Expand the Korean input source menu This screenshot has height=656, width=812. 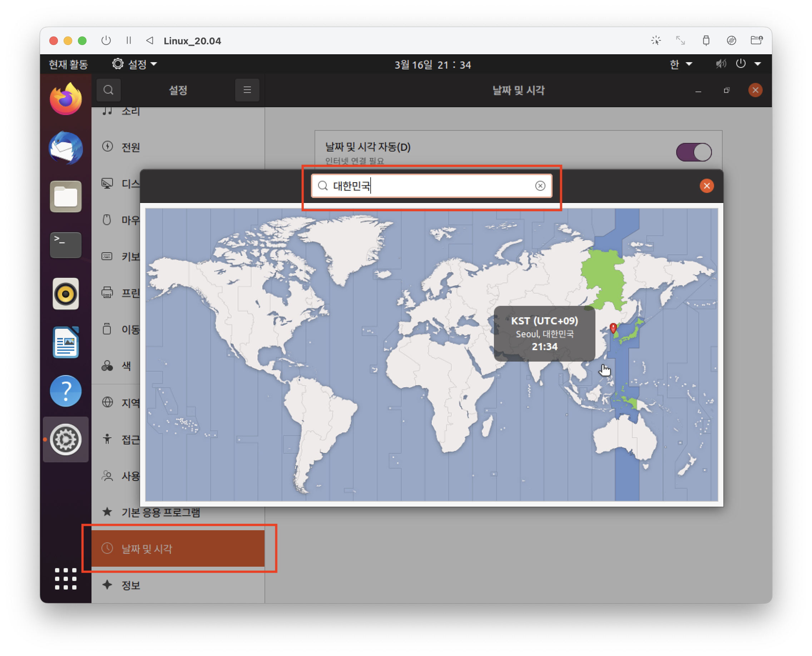(x=680, y=64)
